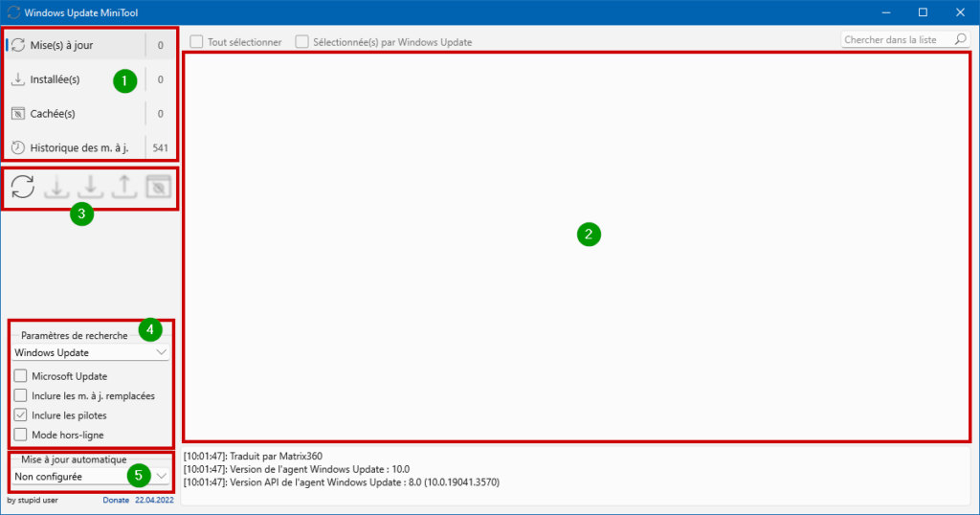
Task: Click log line Version de l'agent 10.0
Action: click(297, 469)
